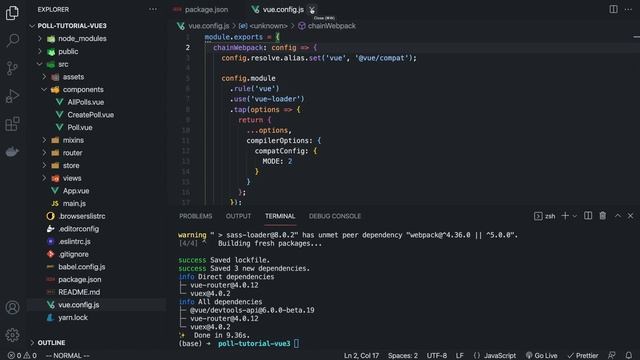Open the Docker view

(12, 151)
